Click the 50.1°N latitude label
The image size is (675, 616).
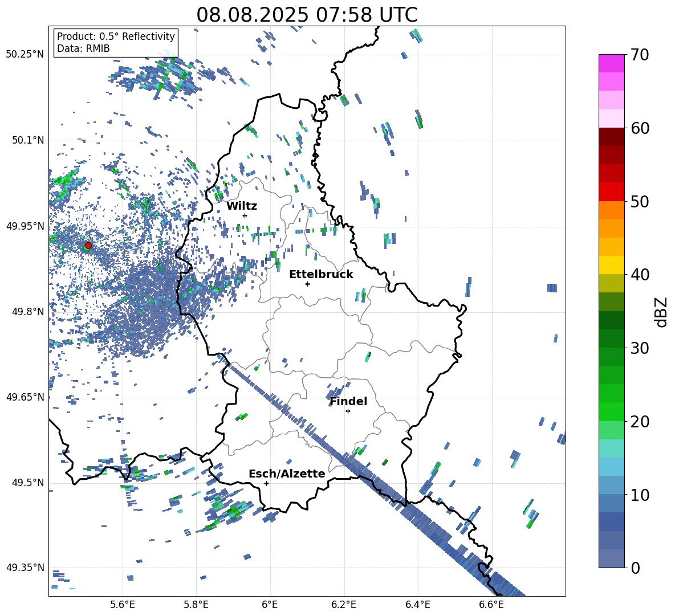29,141
